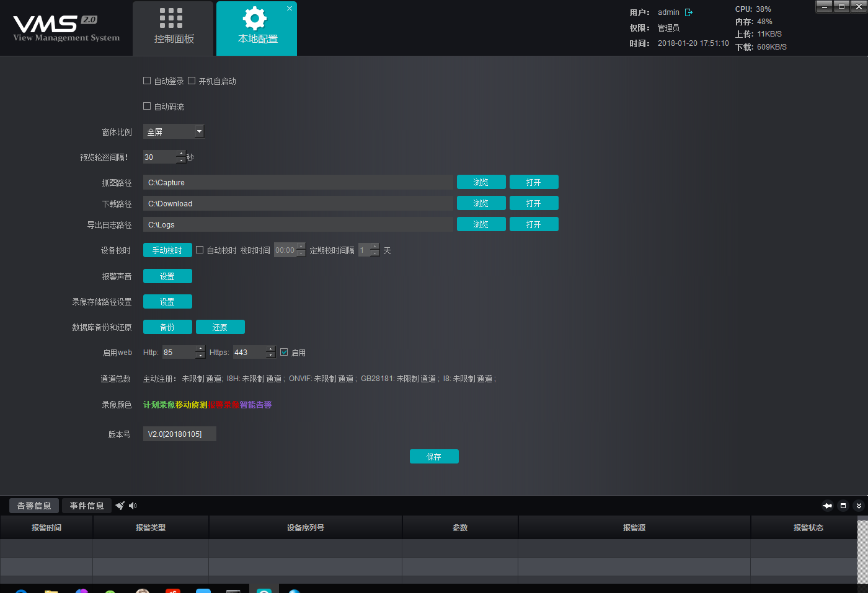Click the 管理员 permission text

(x=668, y=28)
